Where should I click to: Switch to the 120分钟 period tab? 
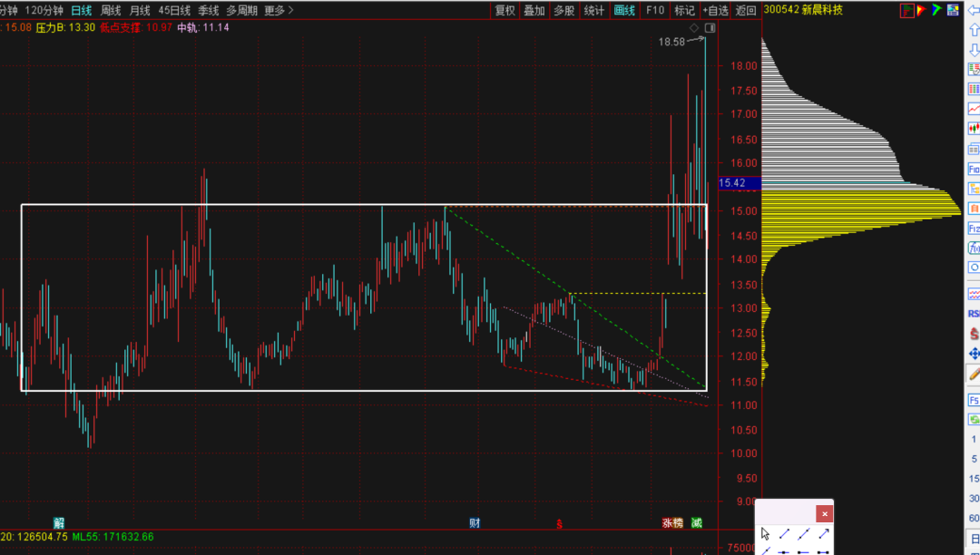point(44,10)
